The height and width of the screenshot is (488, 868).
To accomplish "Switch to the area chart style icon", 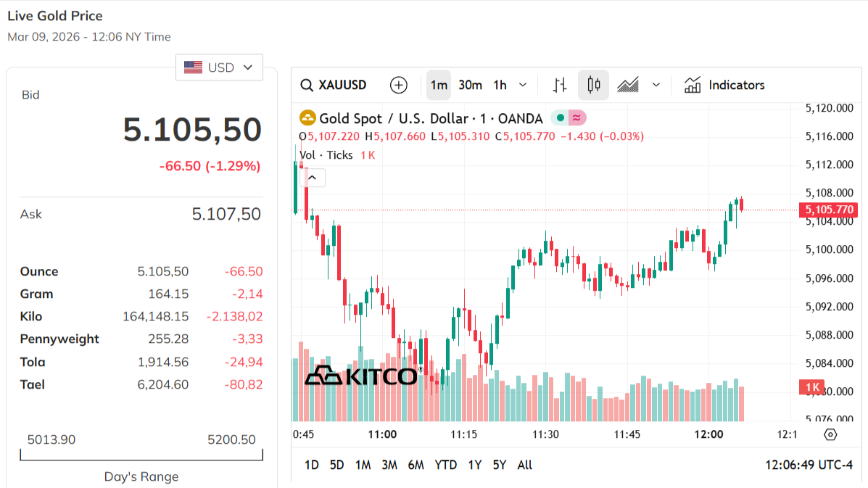I will [628, 85].
